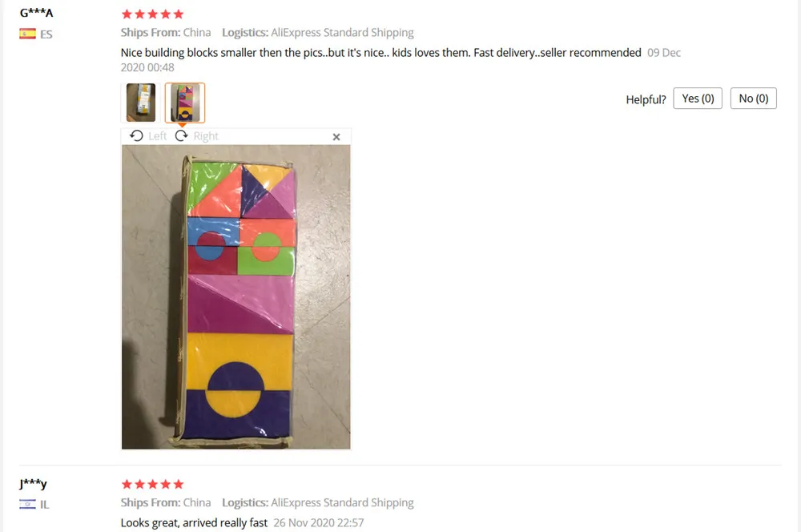Click the ES country code label
This screenshot has height=532, width=801.
coord(46,34)
